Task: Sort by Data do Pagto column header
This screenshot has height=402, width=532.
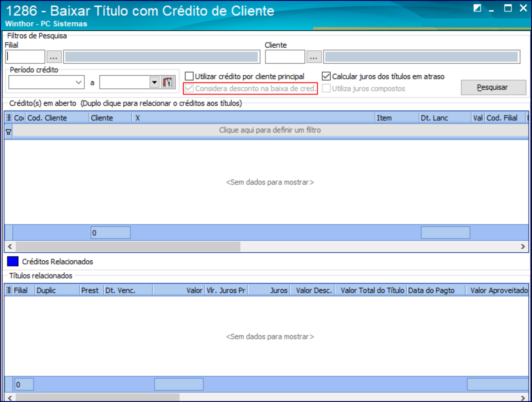Action: click(436, 291)
